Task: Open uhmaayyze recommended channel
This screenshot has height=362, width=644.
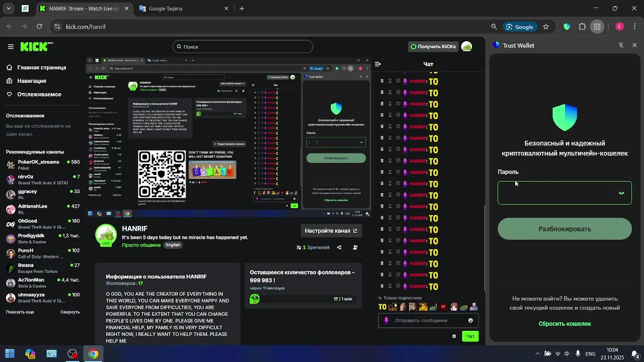Action: pos(43,297)
